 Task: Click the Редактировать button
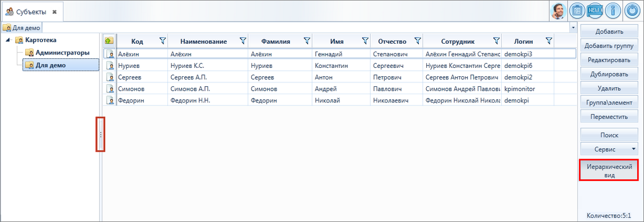coord(609,60)
